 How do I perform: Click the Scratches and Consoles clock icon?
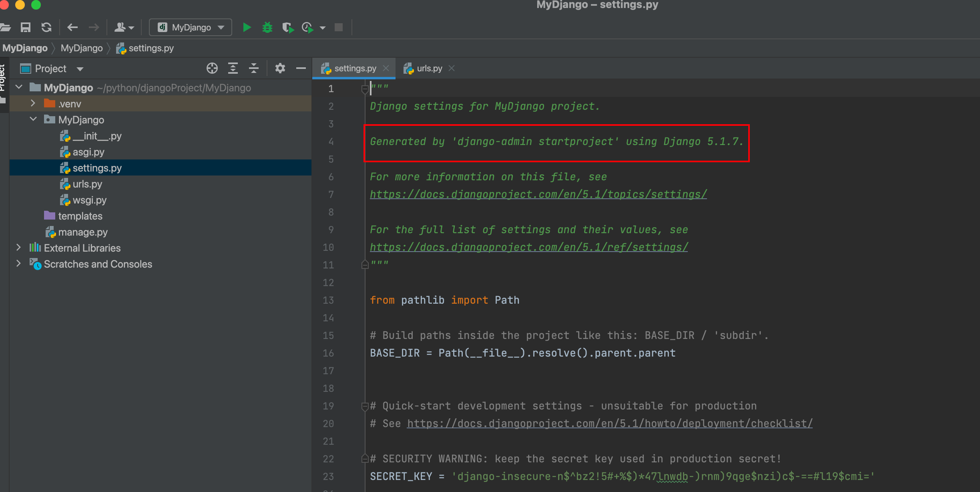(x=35, y=264)
